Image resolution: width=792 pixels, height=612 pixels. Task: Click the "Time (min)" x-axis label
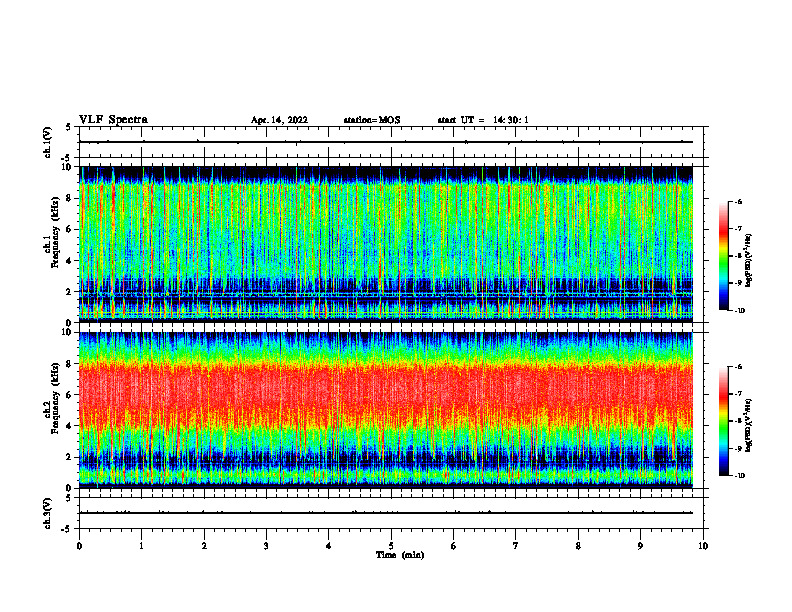coord(400,555)
